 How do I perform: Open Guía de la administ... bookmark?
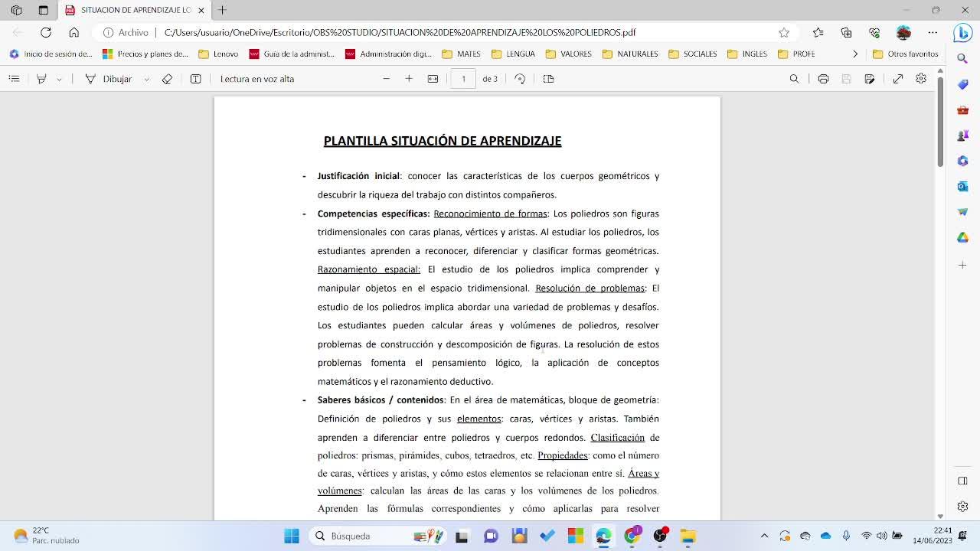pos(292,54)
